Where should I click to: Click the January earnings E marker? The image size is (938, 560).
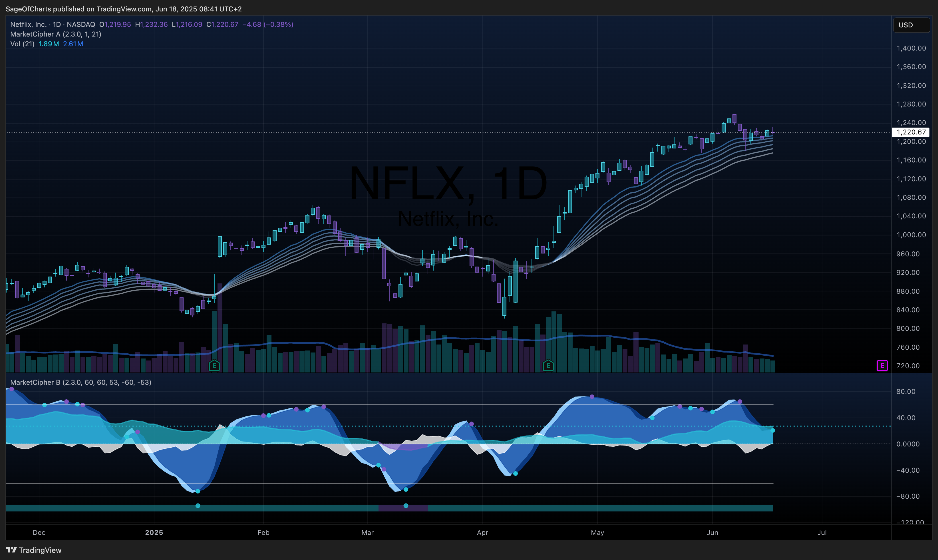click(x=214, y=365)
